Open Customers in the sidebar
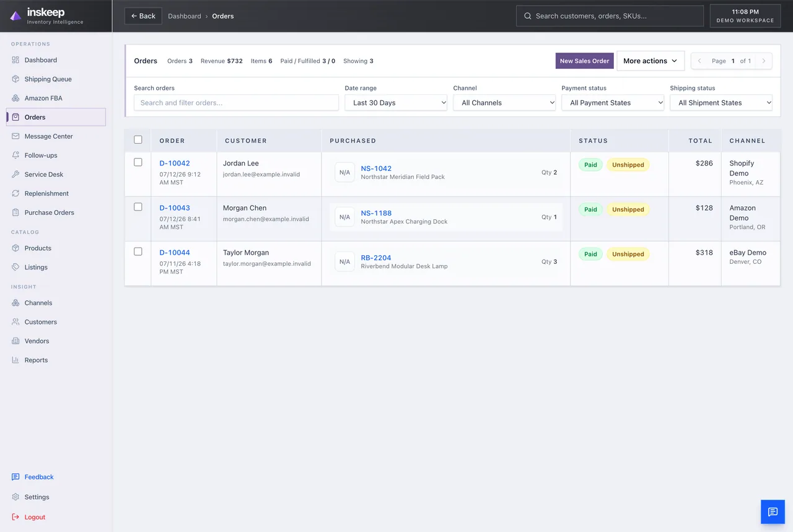 (56, 322)
